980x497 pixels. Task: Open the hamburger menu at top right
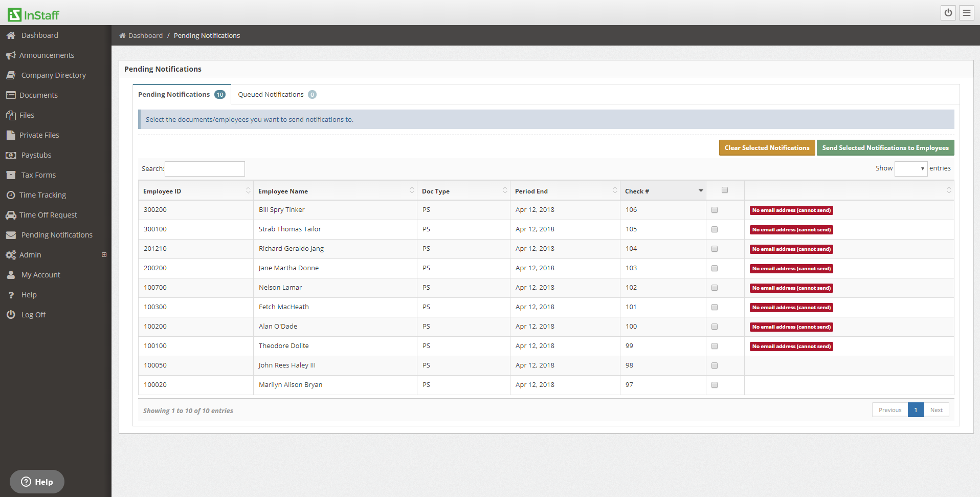966,12
